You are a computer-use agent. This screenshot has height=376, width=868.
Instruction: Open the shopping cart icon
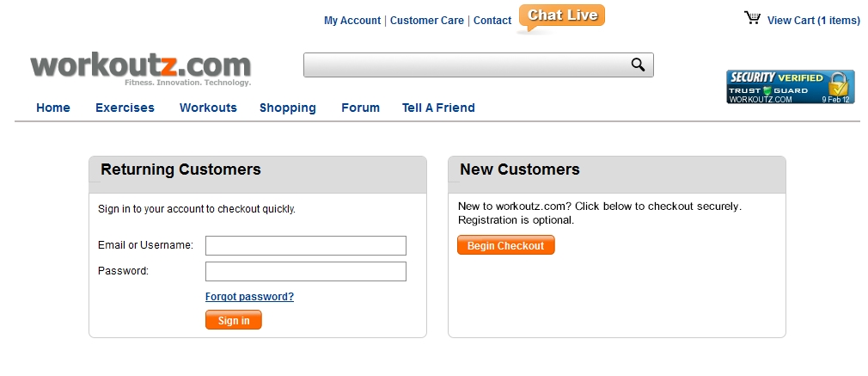pyautogui.click(x=752, y=18)
